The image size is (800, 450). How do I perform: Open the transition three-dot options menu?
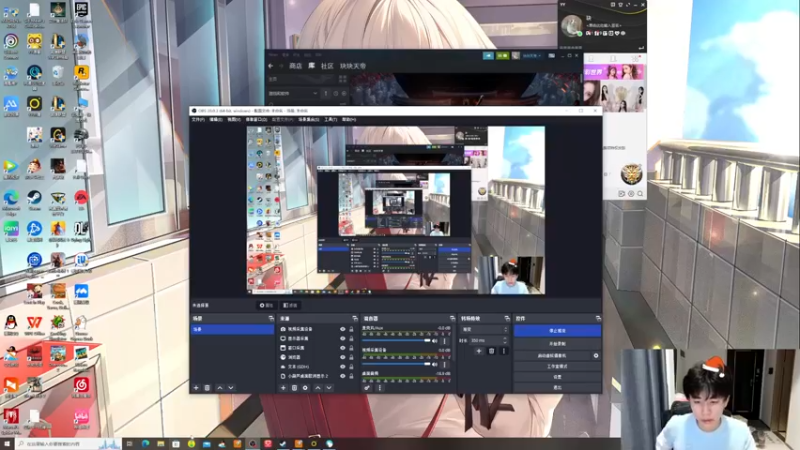pos(504,351)
